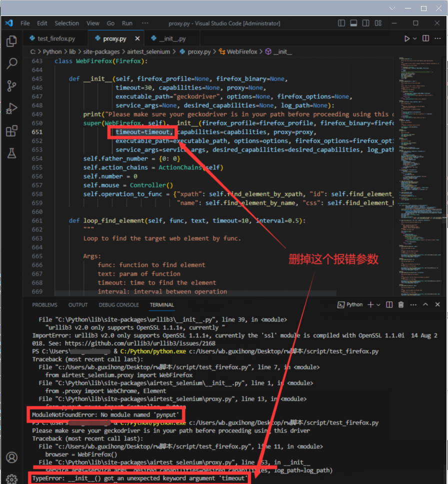The image size is (448, 484).
Task: Open the run options dropdown arrow
Action: pyautogui.click(x=414, y=38)
